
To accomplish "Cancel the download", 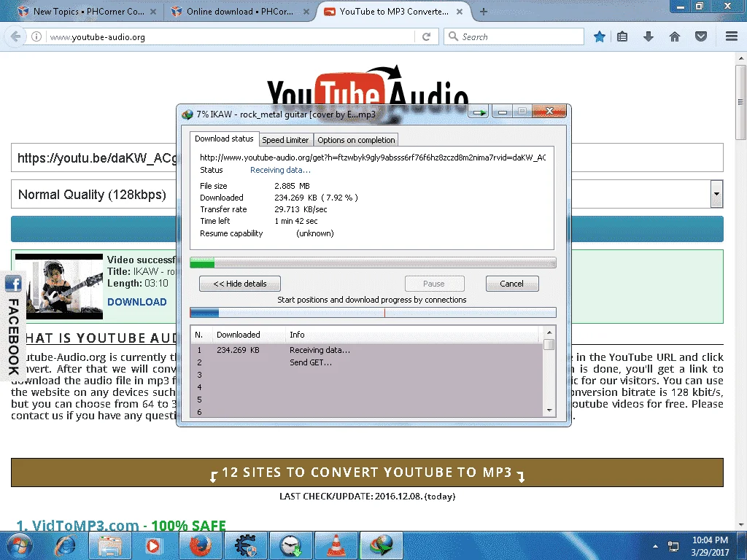I will click(511, 284).
